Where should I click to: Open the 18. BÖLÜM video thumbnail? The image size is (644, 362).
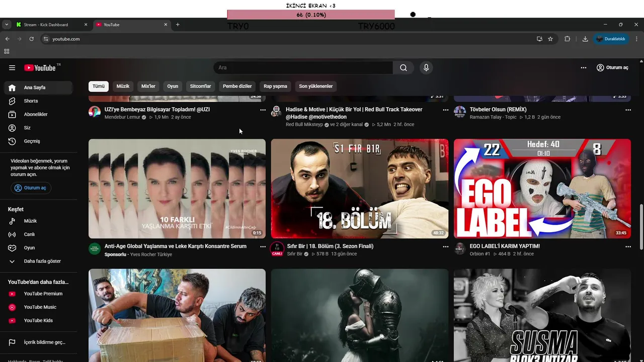[x=359, y=189]
